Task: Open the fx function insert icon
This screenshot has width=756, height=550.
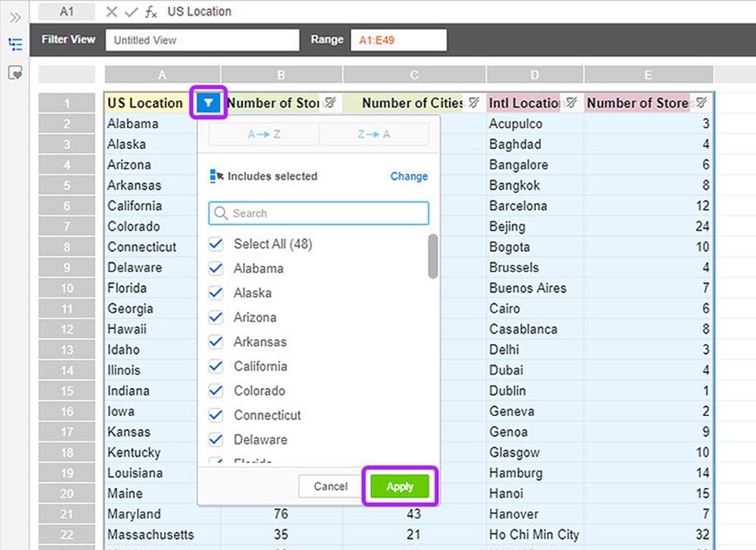Action: click(x=151, y=11)
